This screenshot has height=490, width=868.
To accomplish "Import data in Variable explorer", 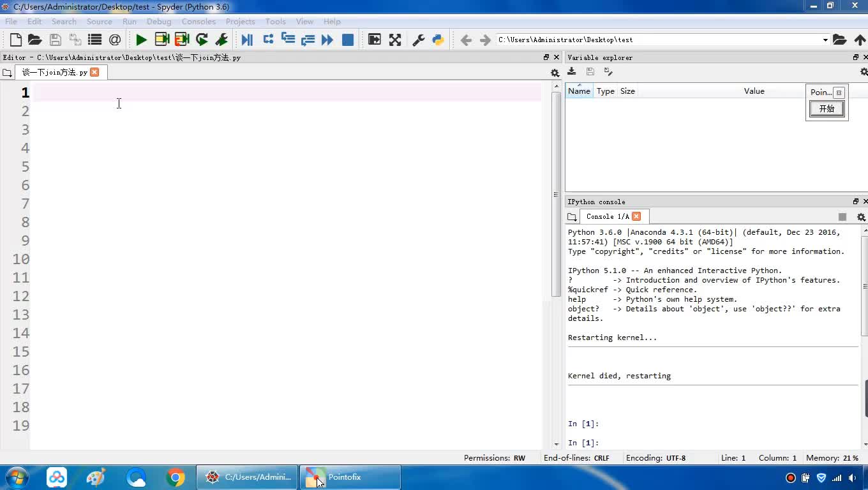I will [x=572, y=71].
